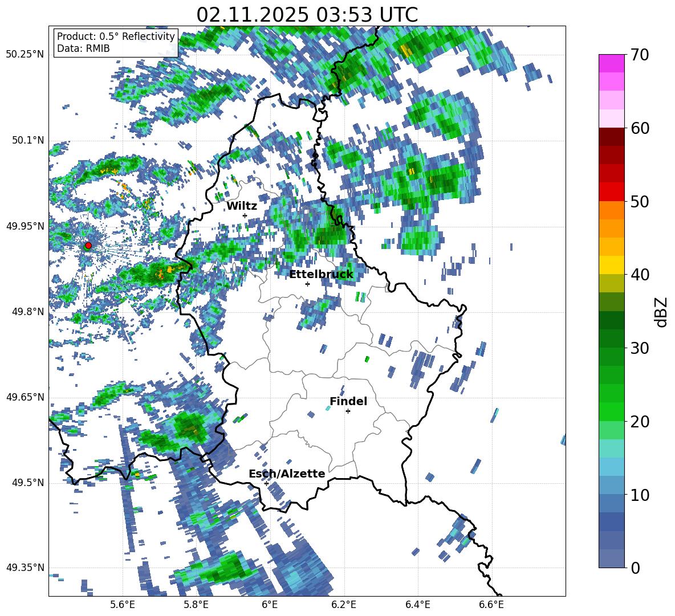The width and height of the screenshot is (675, 616).
Task: Click the 50.1°N latitude label
Action: (27, 140)
